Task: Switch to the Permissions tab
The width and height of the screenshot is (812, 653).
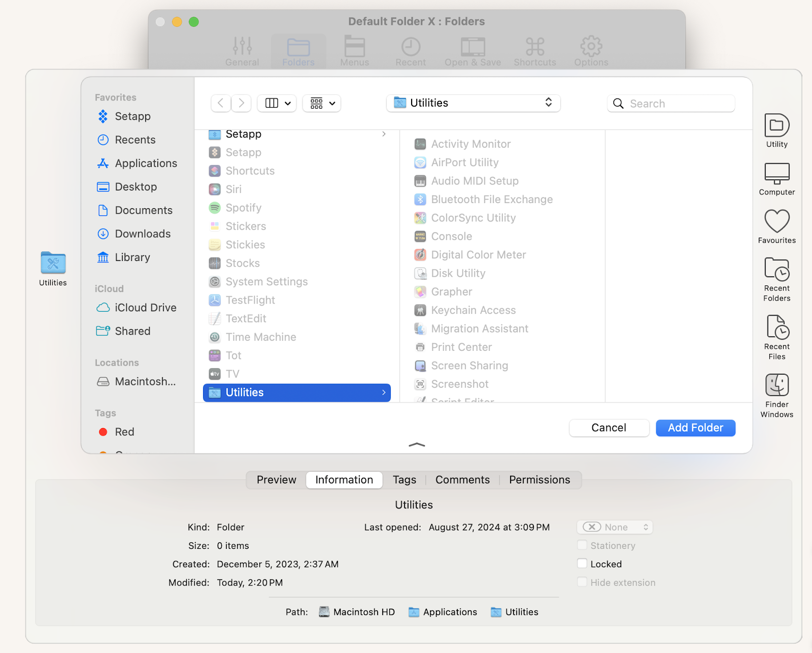Action: pos(539,479)
